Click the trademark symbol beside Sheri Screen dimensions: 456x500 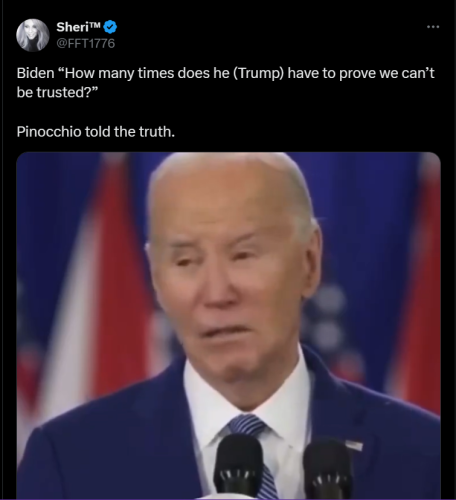click(95, 24)
